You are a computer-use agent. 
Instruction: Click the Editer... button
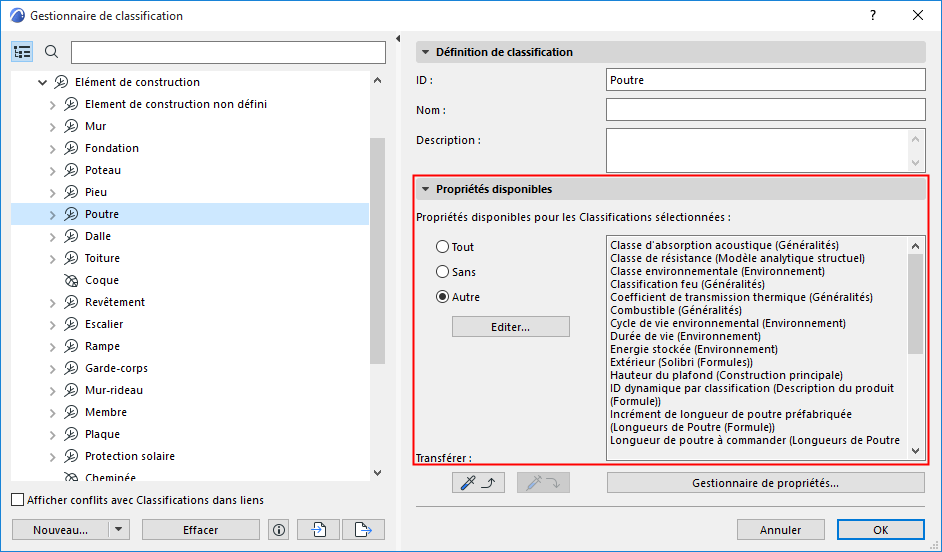(x=511, y=327)
